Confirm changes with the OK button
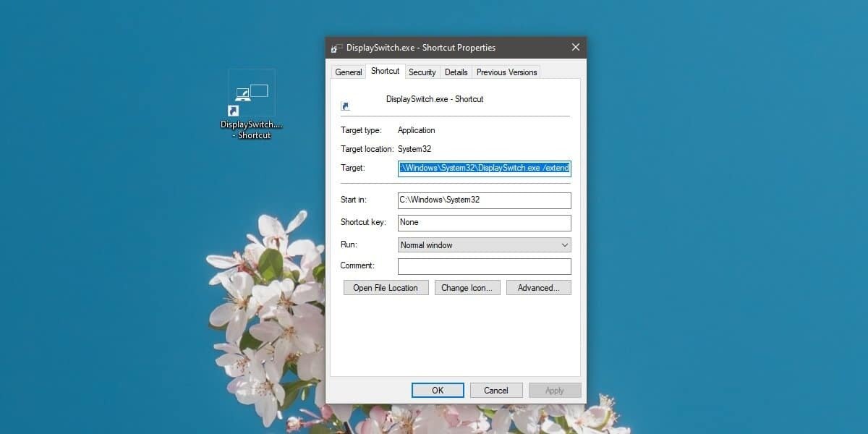868x434 pixels. click(x=438, y=391)
